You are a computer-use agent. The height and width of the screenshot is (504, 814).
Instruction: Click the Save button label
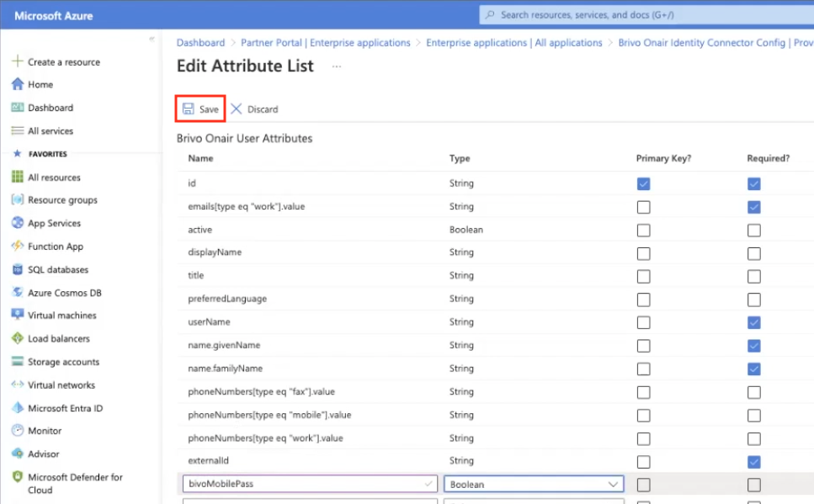(209, 109)
